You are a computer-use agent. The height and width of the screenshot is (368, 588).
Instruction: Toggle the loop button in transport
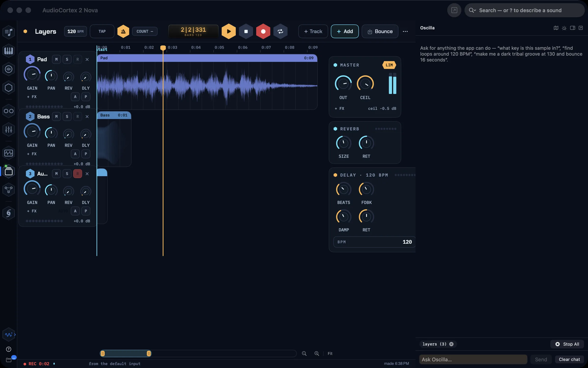(280, 31)
